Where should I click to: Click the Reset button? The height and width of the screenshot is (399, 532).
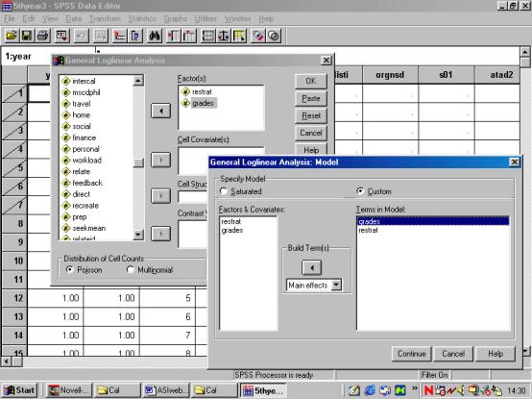[x=311, y=115]
